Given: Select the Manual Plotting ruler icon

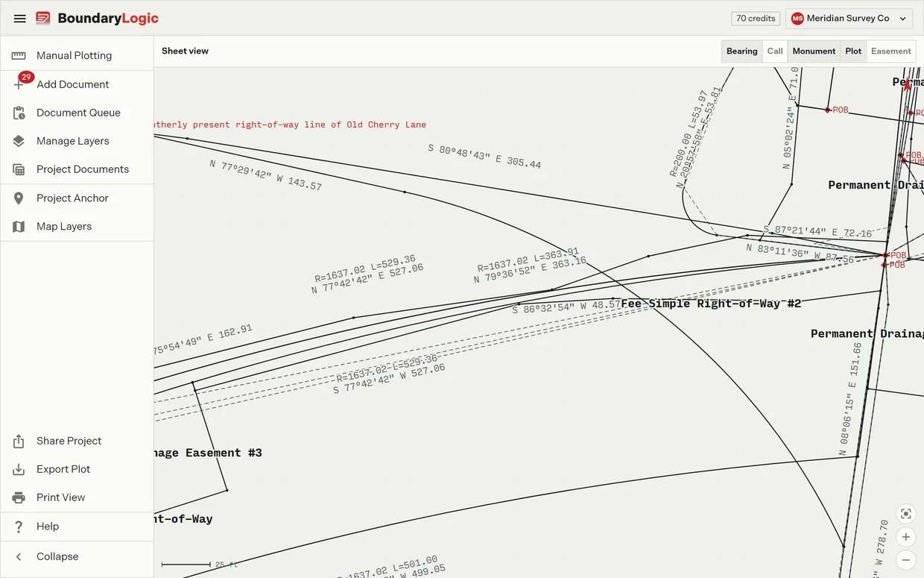Looking at the screenshot, I should pos(19,55).
